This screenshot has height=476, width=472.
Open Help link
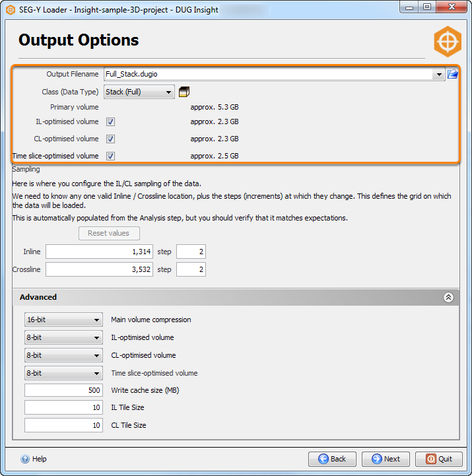pyautogui.click(x=39, y=459)
